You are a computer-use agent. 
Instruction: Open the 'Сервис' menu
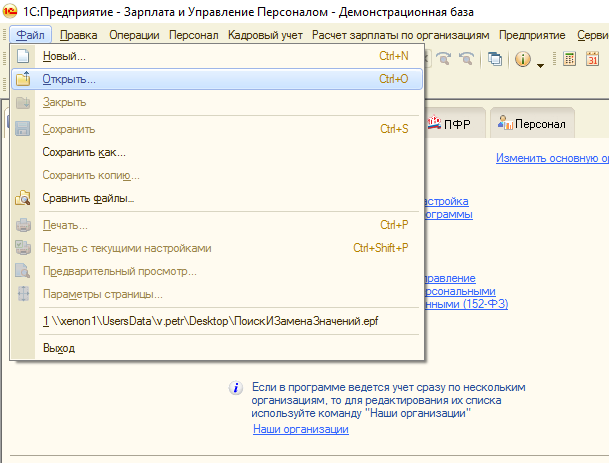click(x=592, y=35)
